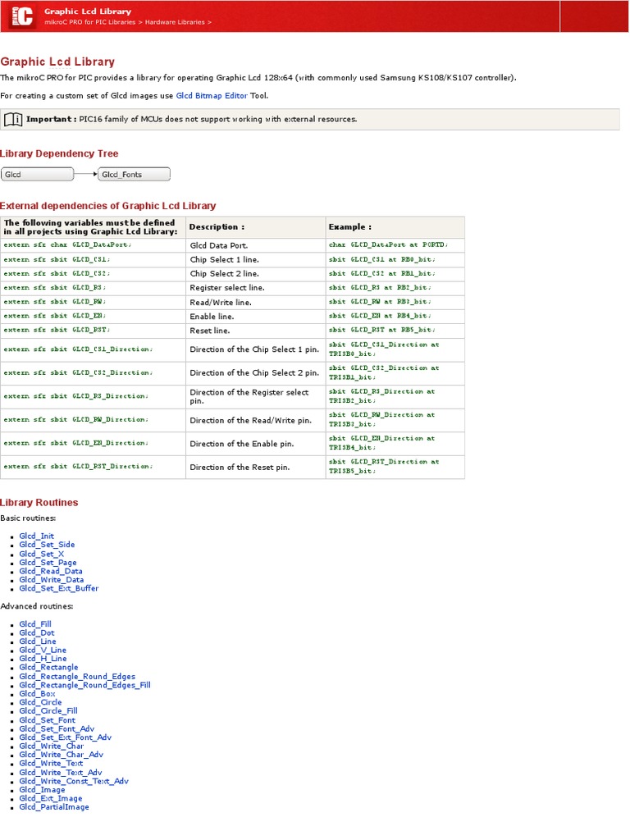
Task: Click the 'Reset line.' description cell
Action: (x=256, y=331)
